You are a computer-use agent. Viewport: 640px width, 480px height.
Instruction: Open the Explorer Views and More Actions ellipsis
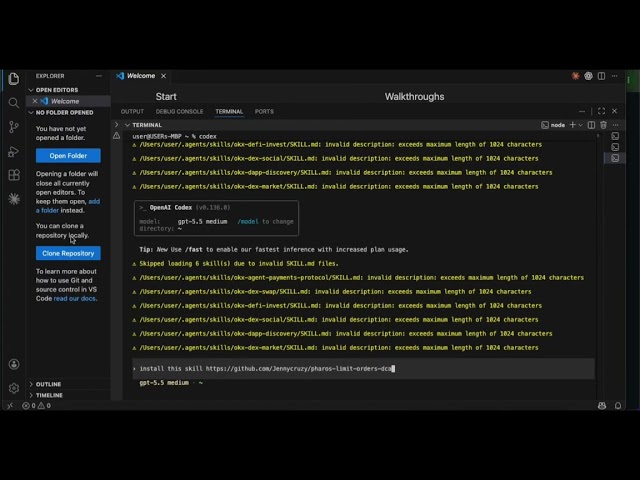(x=99, y=76)
